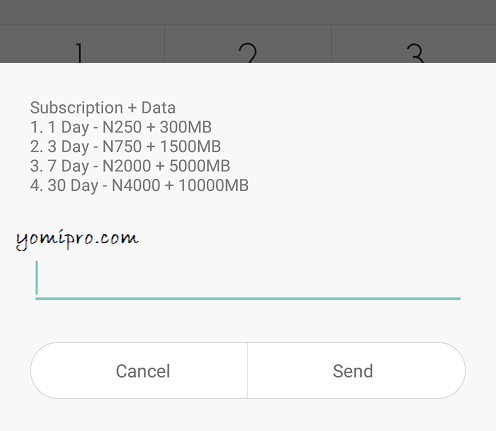Viewport: 496px width, 431px height.
Task: Tap the dark grey bar above dialpad
Action: pyautogui.click(x=248, y=12)
